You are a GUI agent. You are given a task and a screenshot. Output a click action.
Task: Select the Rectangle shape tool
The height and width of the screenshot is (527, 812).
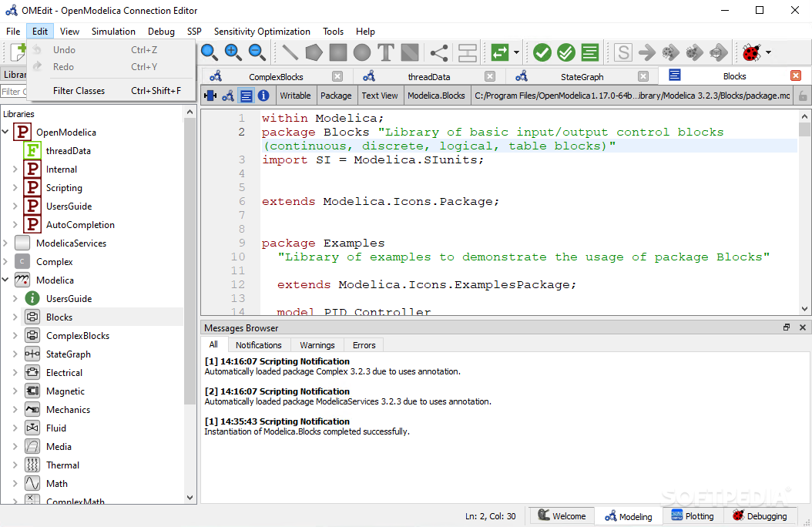click(338, 52)
